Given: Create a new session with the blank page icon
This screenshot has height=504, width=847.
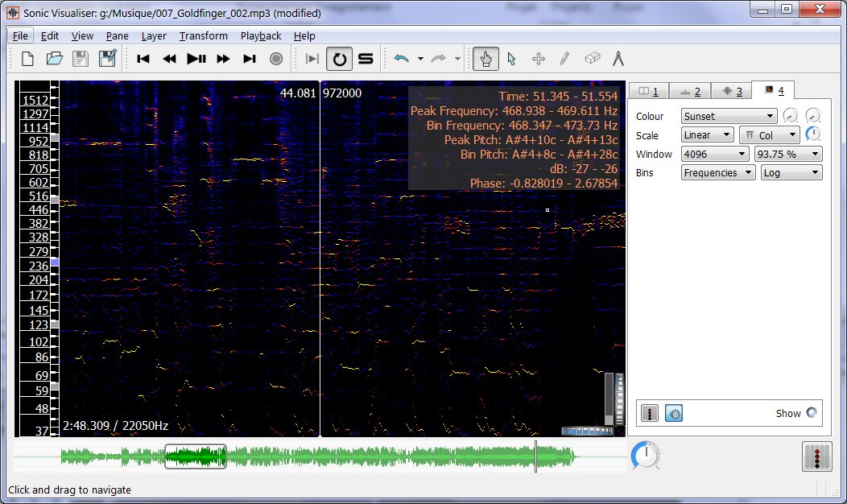Looking at the screenshot, I should [x=27, y=58].
